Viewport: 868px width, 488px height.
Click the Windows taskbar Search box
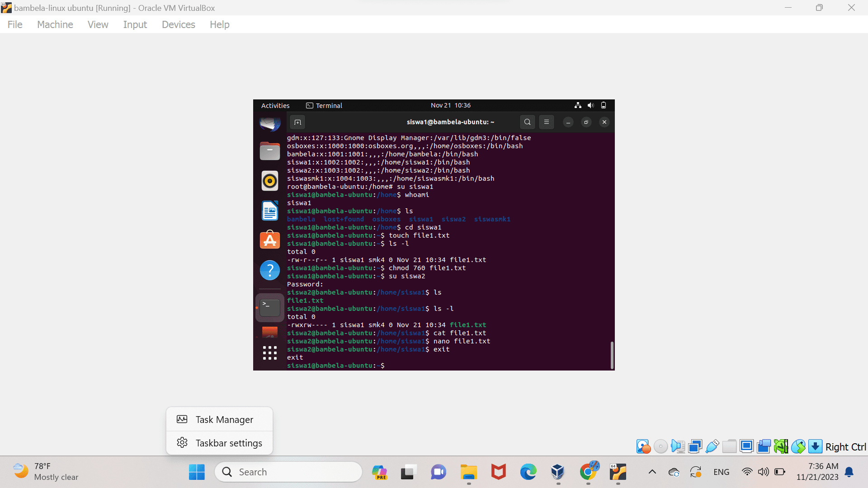coord(288,472)
